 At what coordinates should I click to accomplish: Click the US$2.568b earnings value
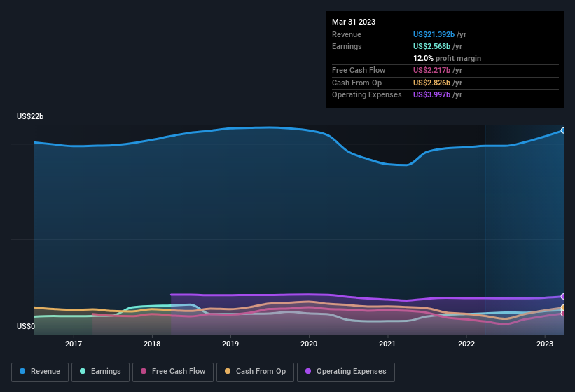[431, 46]
